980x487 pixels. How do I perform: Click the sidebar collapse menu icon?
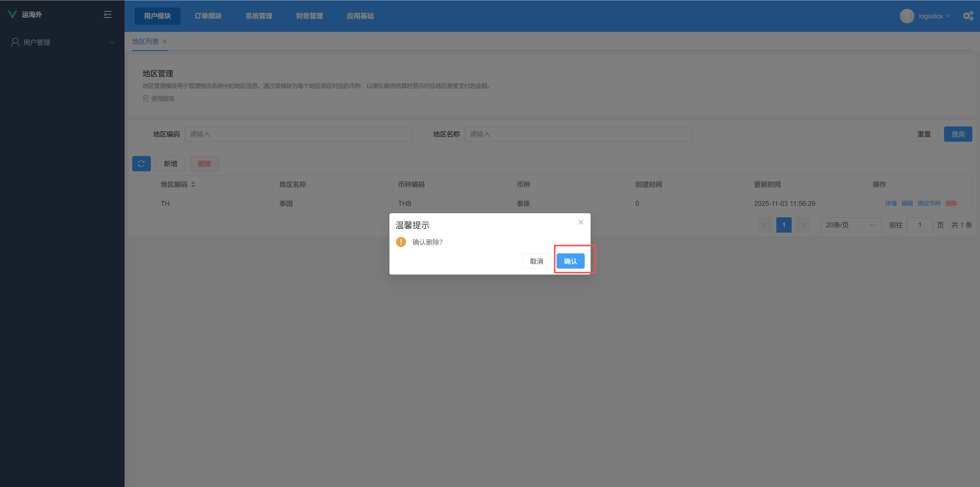coord(108,15)
